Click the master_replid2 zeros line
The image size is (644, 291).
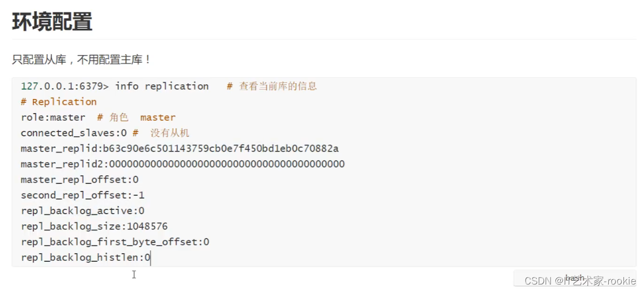pos(182,164)
